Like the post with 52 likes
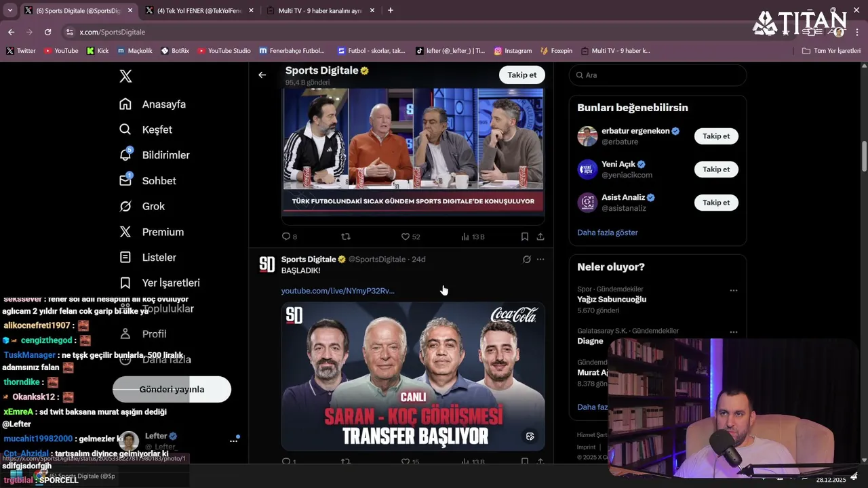Image resolution: width=868 pixels, height=488 pixels. coord(410,237)
